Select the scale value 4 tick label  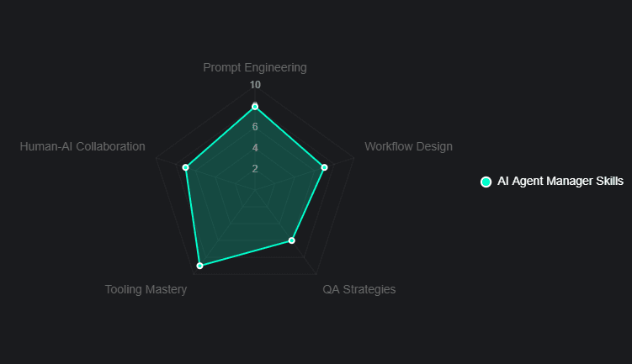click(255, 148)
